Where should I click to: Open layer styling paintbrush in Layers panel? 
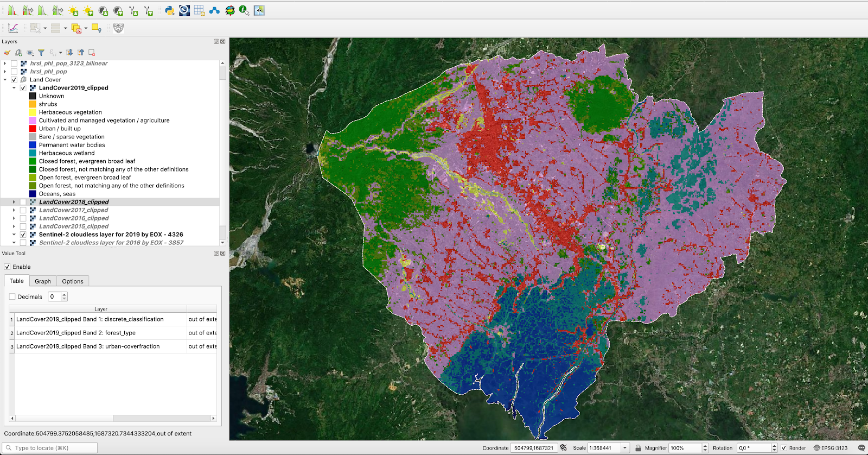tap(7, 53)
